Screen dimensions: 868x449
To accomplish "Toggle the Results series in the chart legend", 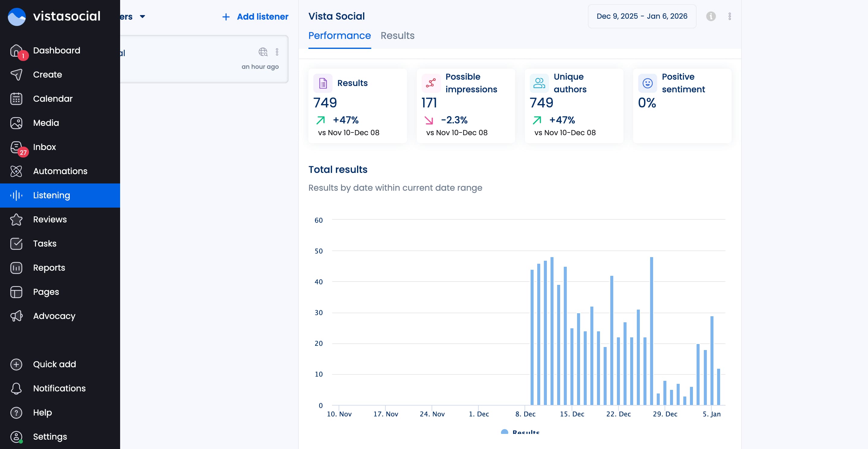I will (521, 432).
